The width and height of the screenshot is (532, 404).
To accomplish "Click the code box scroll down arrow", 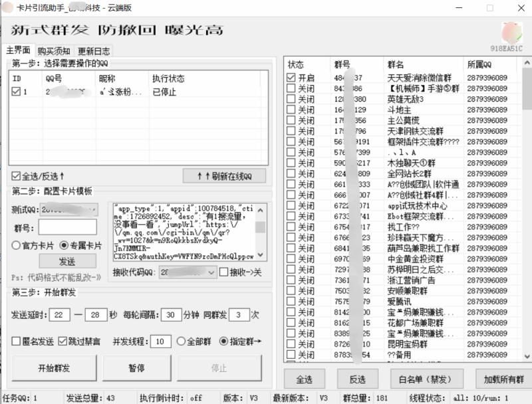I will [x=260, y=254].
